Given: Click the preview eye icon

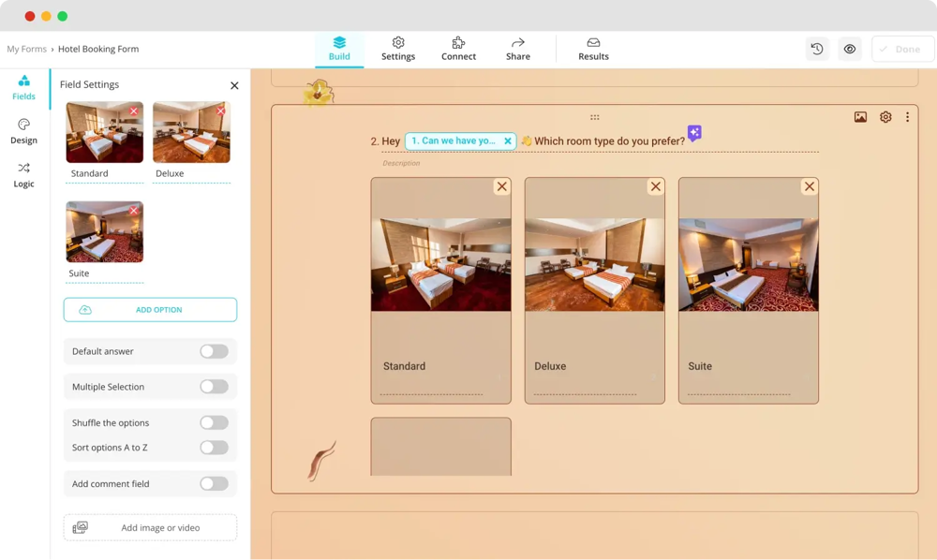Looking at the screenshot, I should [850, 49].
